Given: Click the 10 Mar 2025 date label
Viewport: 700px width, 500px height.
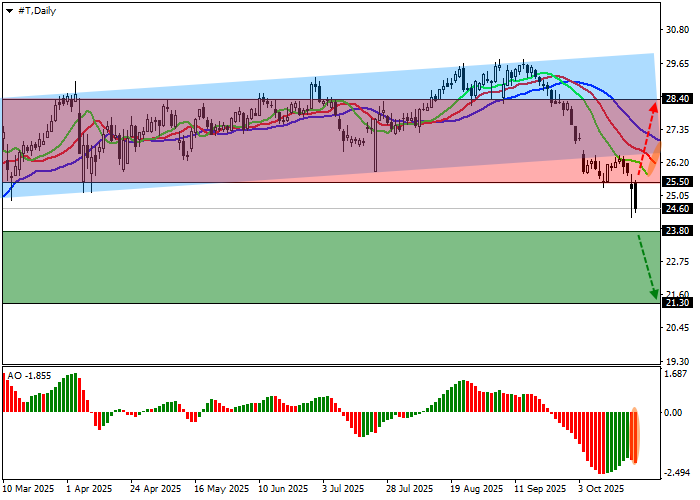Looking at the screenshot, I should point(27,490).
